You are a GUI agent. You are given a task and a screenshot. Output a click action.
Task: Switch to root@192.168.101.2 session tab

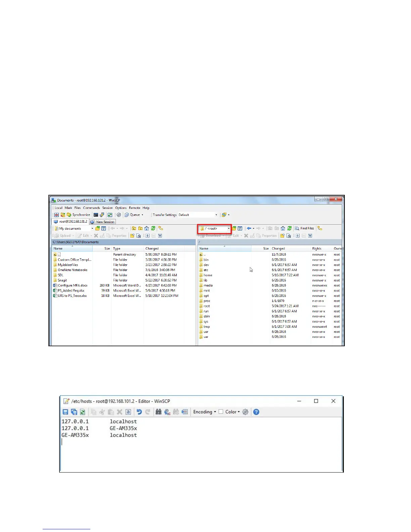tap(70, 222)
